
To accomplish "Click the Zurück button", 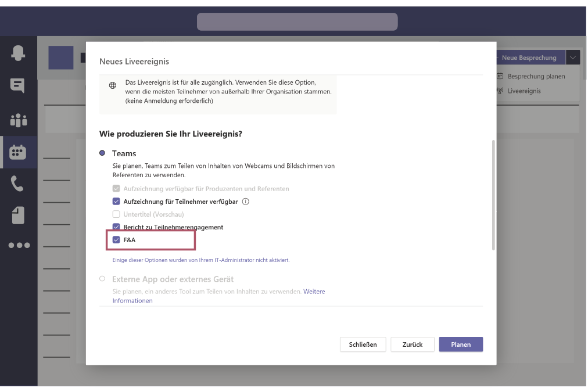I will point(413,344).
